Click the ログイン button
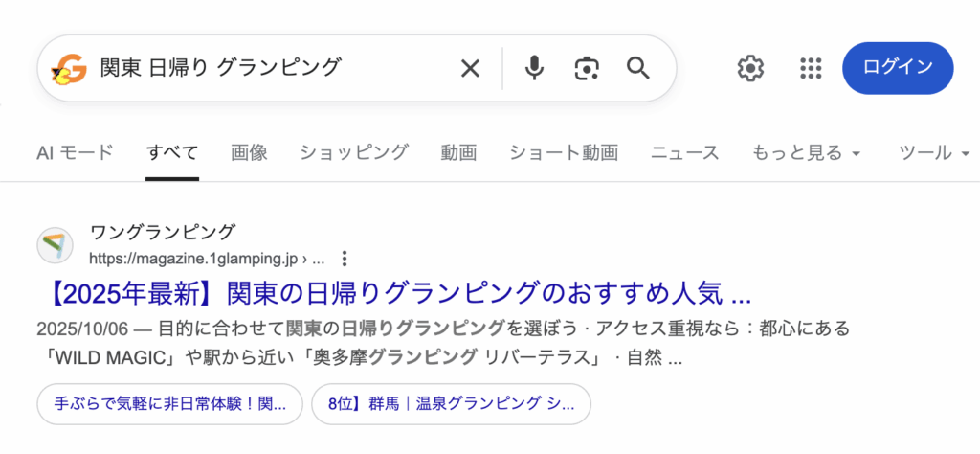The height and width of the screenshot is (454, 980). point(898,68)
